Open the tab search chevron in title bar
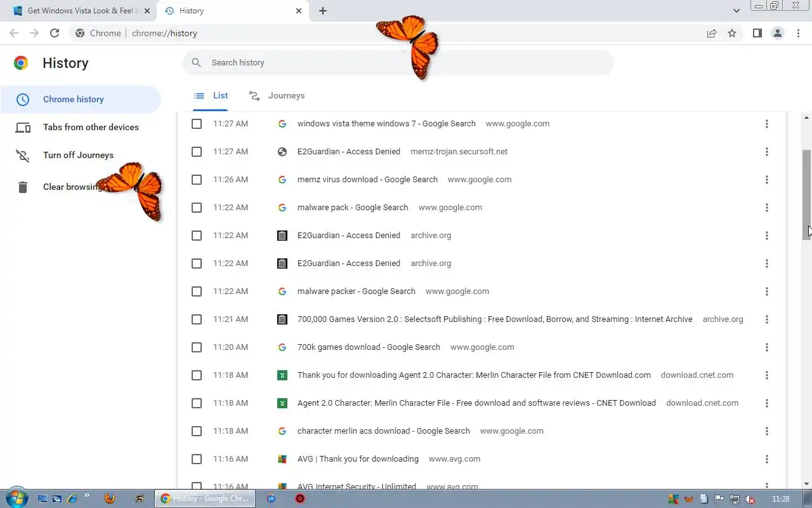This screenshot has width=812, height=508. (737, 11)
